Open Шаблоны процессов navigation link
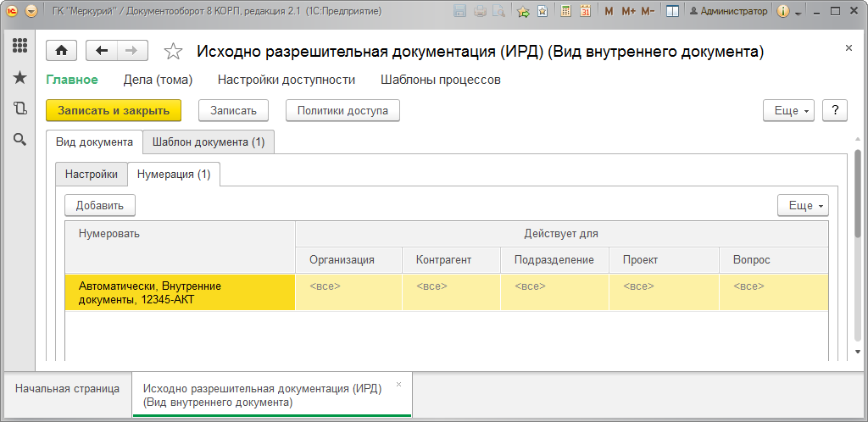 pos(441,80)
